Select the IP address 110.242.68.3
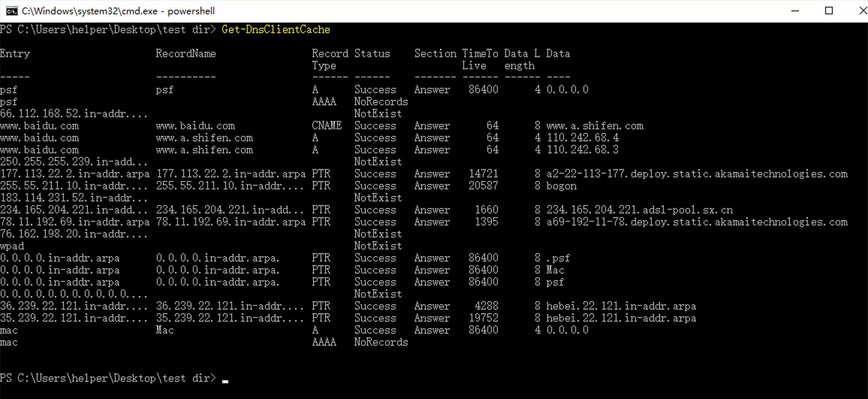Viewport: 868px width, 399px height. click(582, 150)
